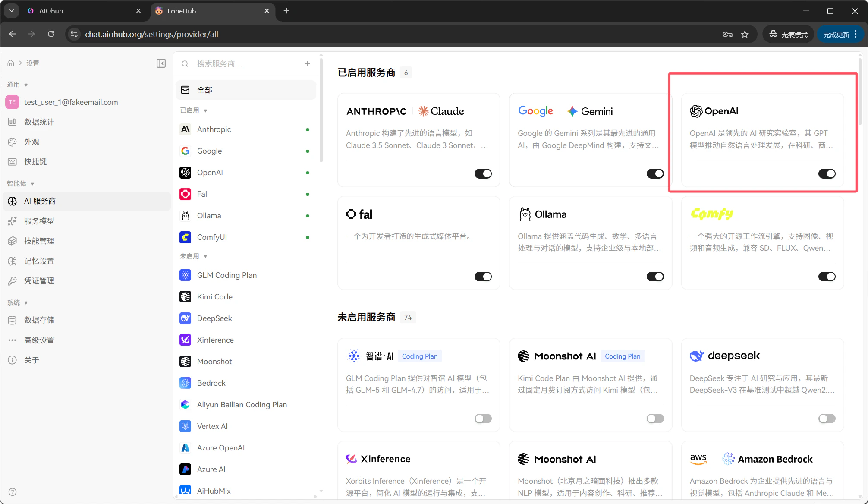Open the Ollama provider entry
The image size is (868, 504).
[x=246, y=216]
